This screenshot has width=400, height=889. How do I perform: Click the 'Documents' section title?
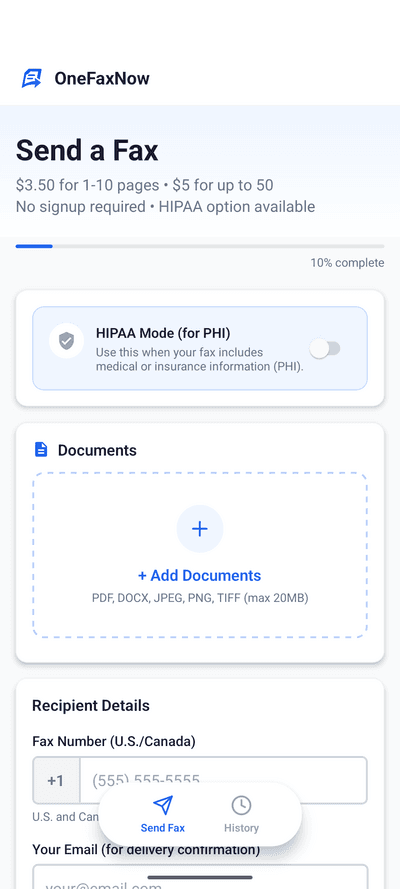pyautogui.click(x=97, y=450)
